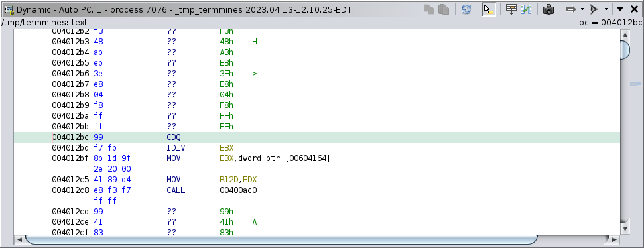Click the grayed Copy icon in toolbar
Viewport: 644px width, 248px height.
pyautogui.click(x=429, y=9)
